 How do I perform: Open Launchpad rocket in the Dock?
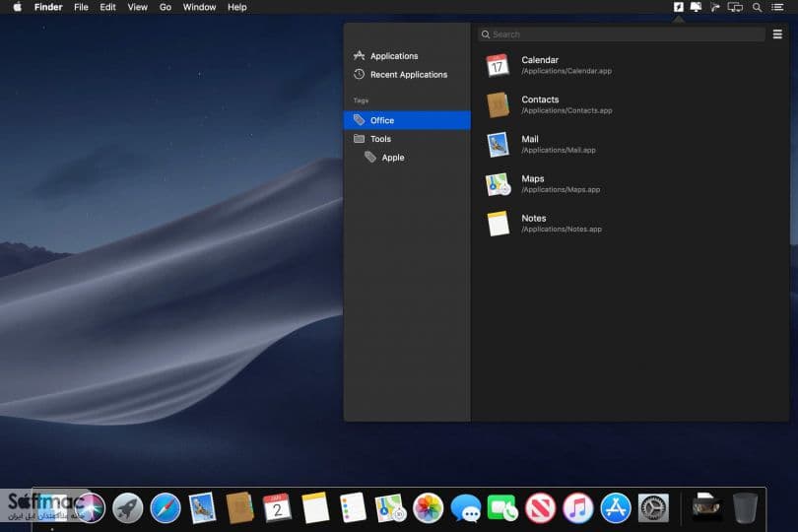128,507
